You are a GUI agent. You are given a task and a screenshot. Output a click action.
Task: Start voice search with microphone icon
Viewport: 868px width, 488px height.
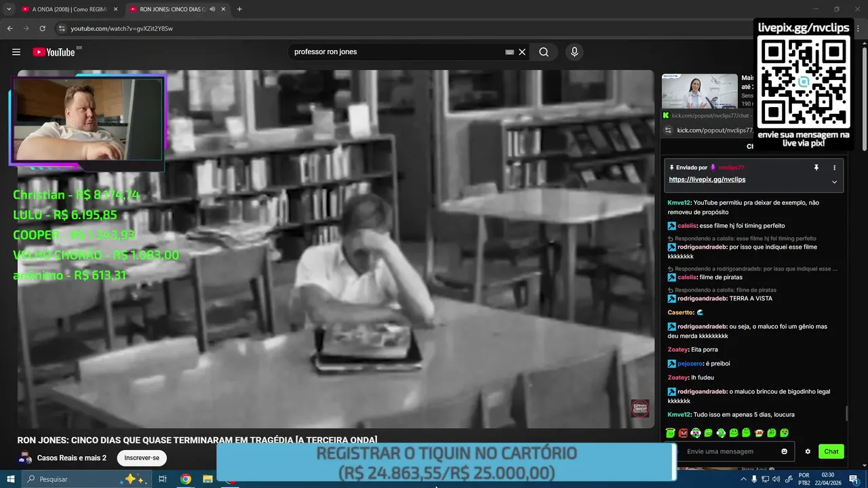[574, 52]
